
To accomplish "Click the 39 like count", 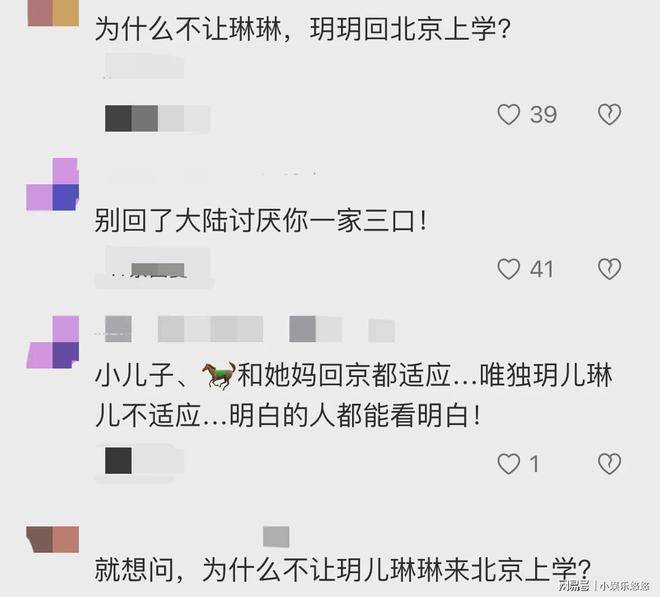I will click(543, 115).
